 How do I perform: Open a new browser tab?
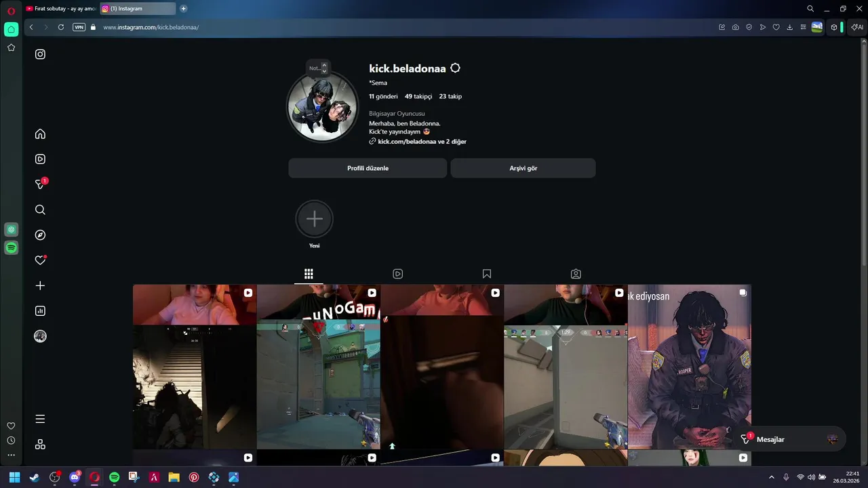click(x=183, y=9)
